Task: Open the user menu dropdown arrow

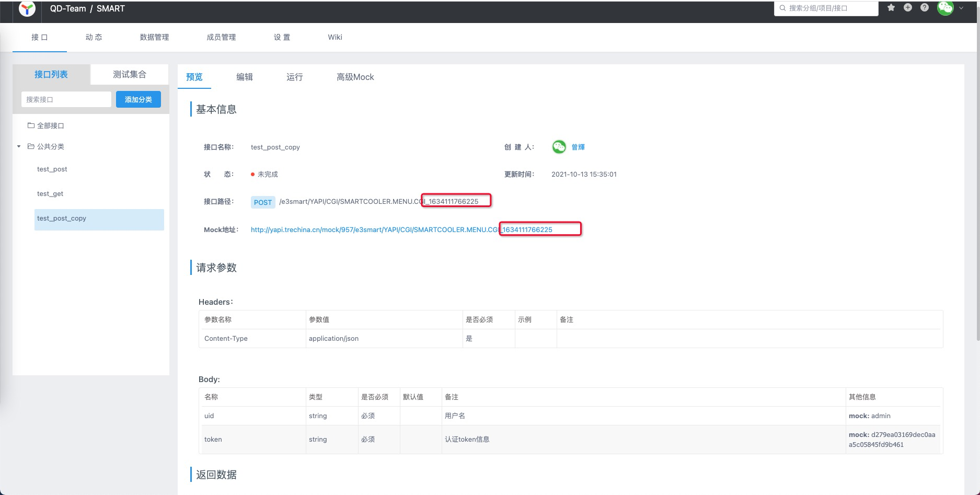Action: [x=961, y=8]
